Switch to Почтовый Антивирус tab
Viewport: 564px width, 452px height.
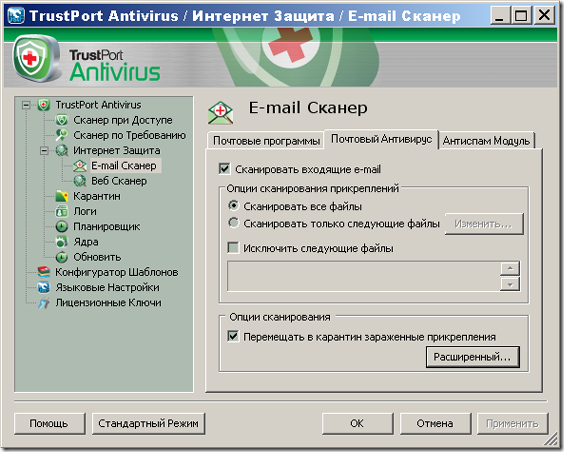tap(381, 139)
